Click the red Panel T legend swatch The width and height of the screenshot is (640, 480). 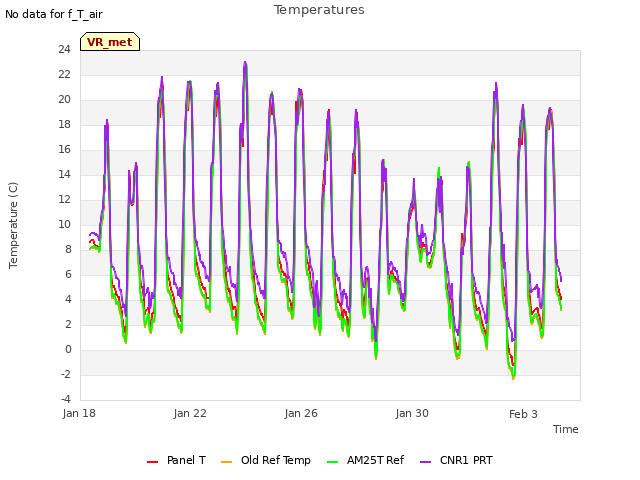tap(152, 462)
